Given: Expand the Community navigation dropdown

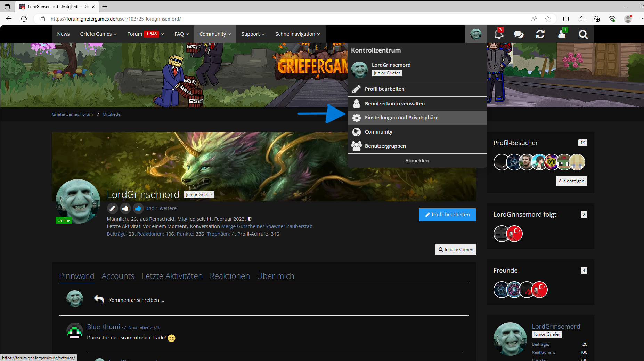Looking at the screenshot, I should click(x=215, y=34).
